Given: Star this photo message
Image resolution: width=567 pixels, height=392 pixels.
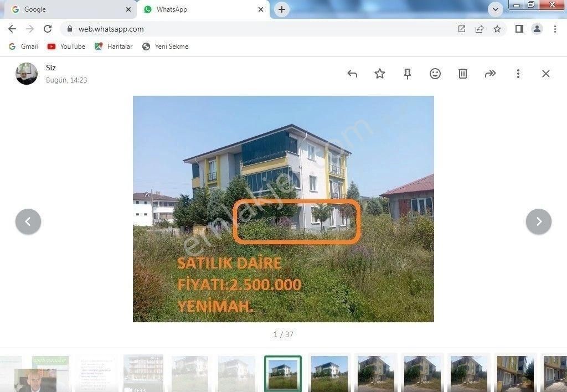Looking at the screenshot, I should tap(380, 74).
